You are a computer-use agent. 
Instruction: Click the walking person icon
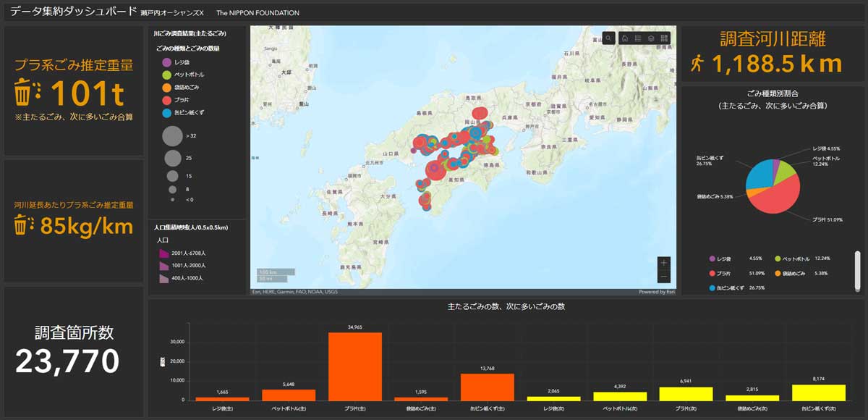697,63
